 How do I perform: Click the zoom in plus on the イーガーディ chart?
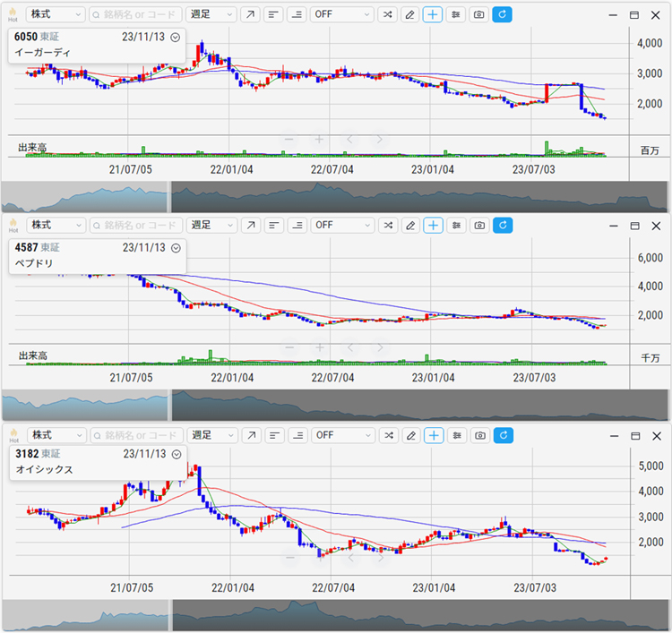(319, 140)
